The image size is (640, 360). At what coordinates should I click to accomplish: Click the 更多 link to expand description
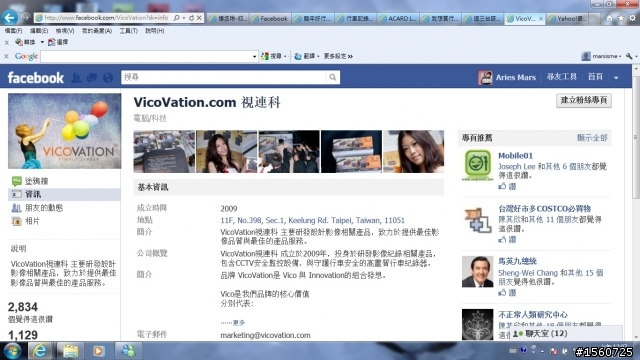[x=239, y=322]
